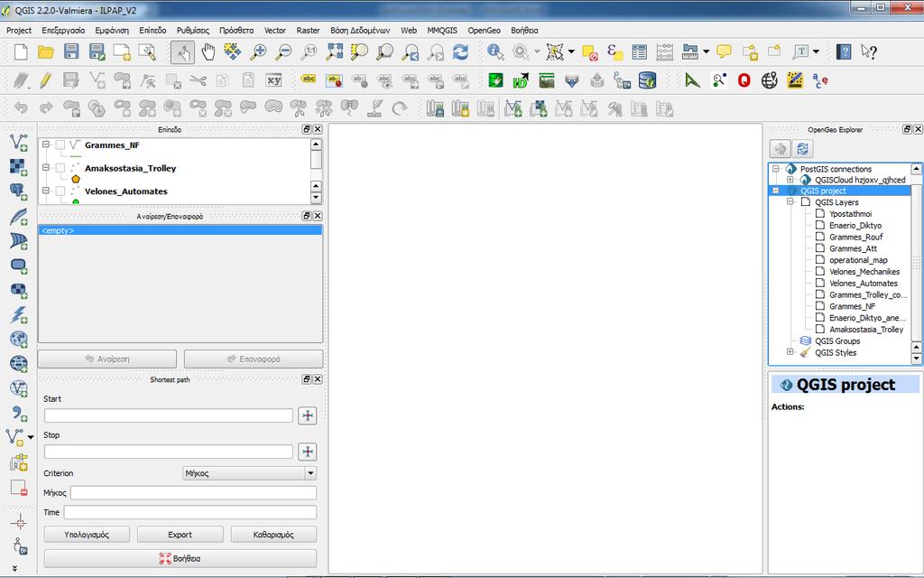Image resolution: width=924 pixels, height=578 pixels.
Task: Expand the QGIS Styles node
Action: 790,351
